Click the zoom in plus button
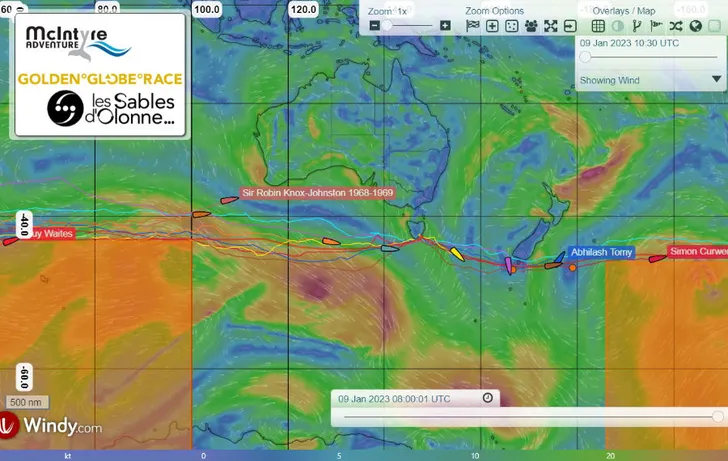 (x=445, y=25)
